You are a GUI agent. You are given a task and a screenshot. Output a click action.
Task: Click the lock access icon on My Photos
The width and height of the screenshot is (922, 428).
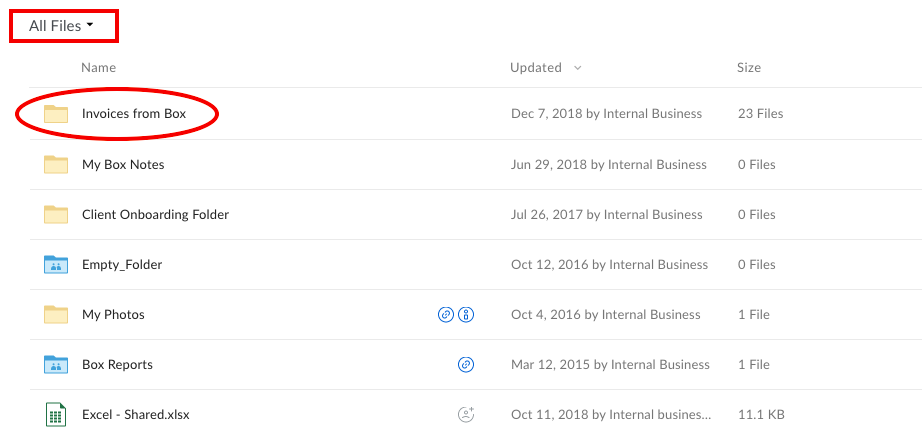pos(466,315)
